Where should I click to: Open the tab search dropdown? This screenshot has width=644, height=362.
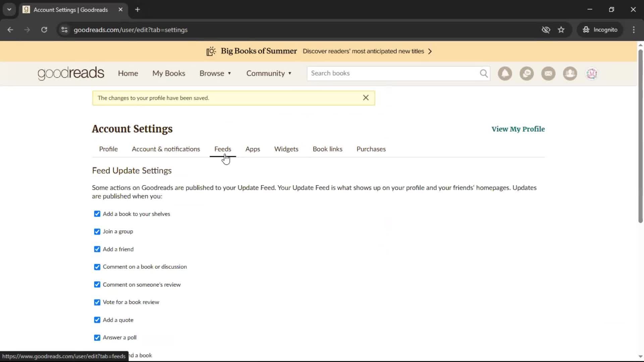[9, 10]
